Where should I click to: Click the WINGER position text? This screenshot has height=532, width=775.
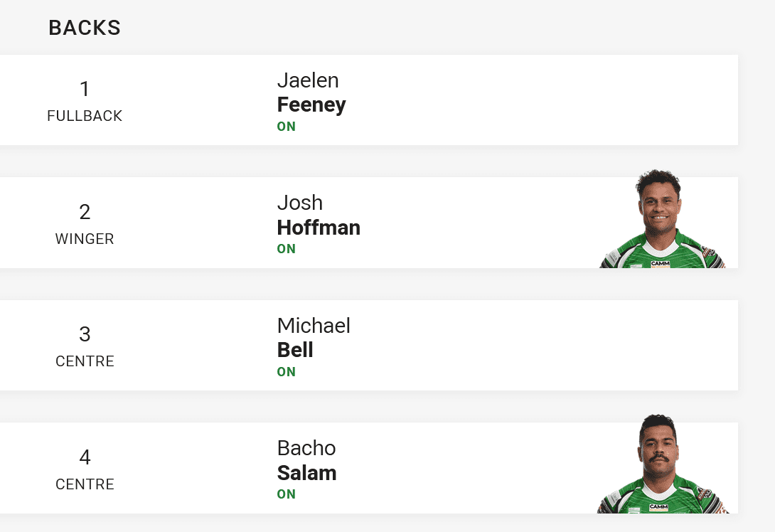(x=85, y=239)
